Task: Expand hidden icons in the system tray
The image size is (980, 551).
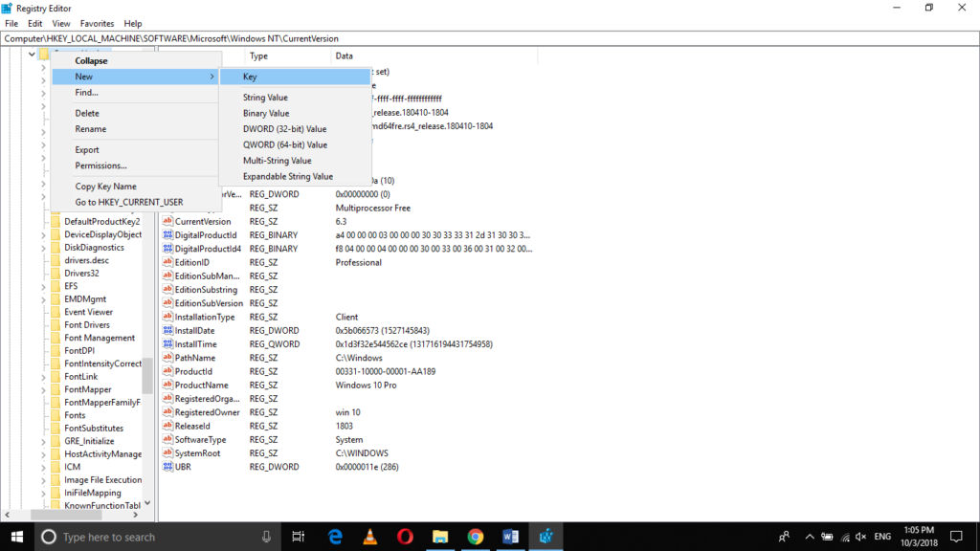Action: tap(809, 537)
